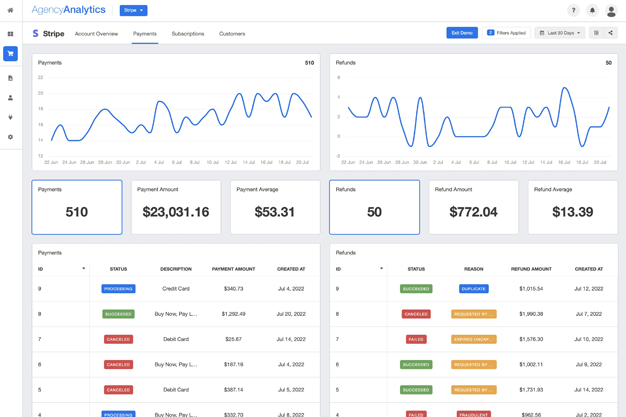Open the home icon in sidebar
The height and width of the screenshot is (417, 626).
point(10,10)
